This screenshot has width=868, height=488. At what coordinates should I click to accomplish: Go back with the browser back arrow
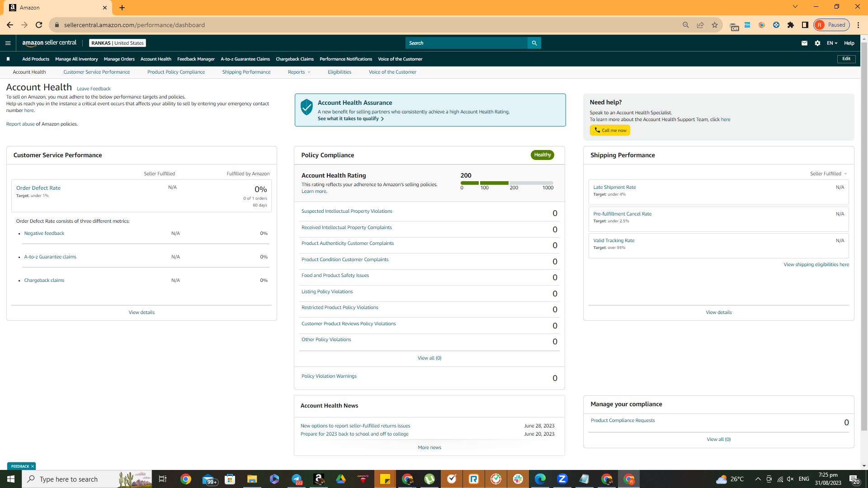click(10, 25)
